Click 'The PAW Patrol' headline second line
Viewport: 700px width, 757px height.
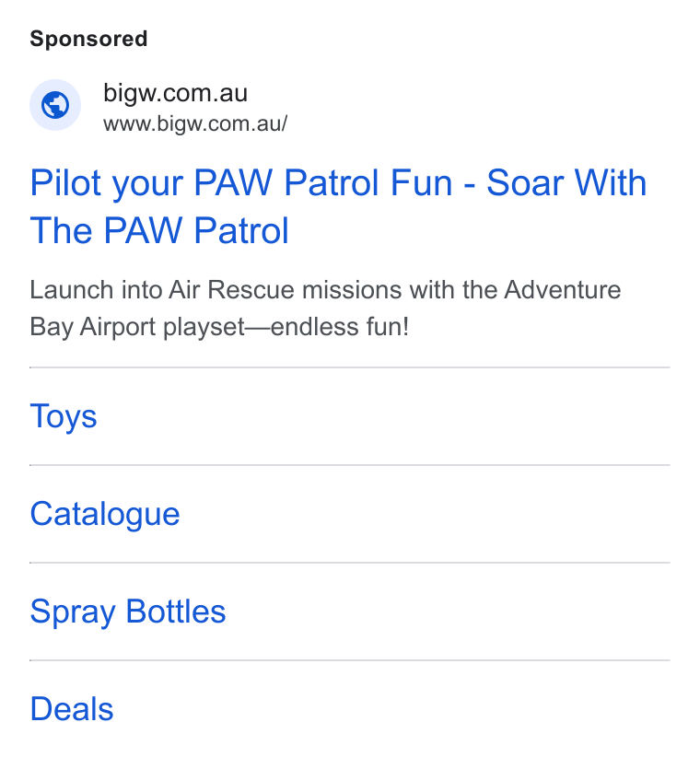(x=159, y=230)
